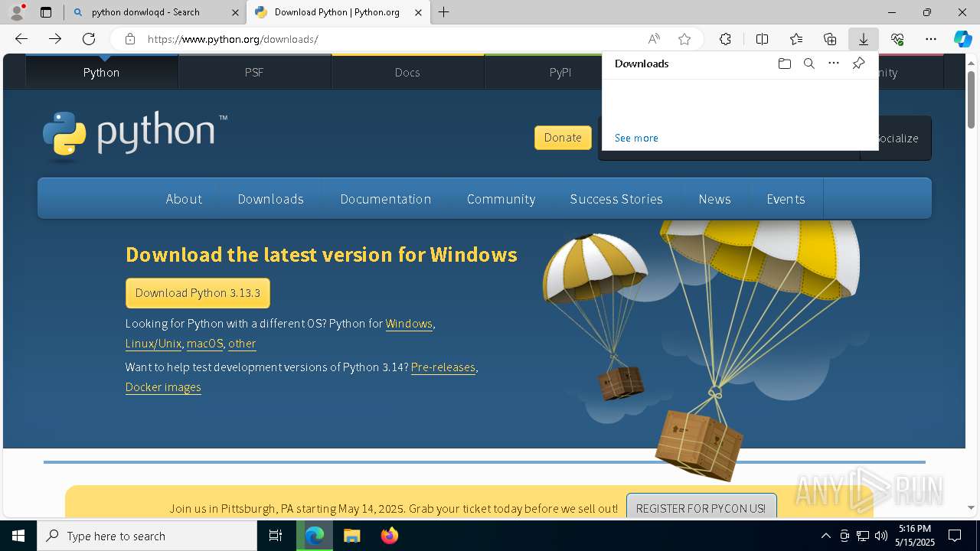Open the News menu
This screenshot has height=551, width=980.
click(714, 199)
